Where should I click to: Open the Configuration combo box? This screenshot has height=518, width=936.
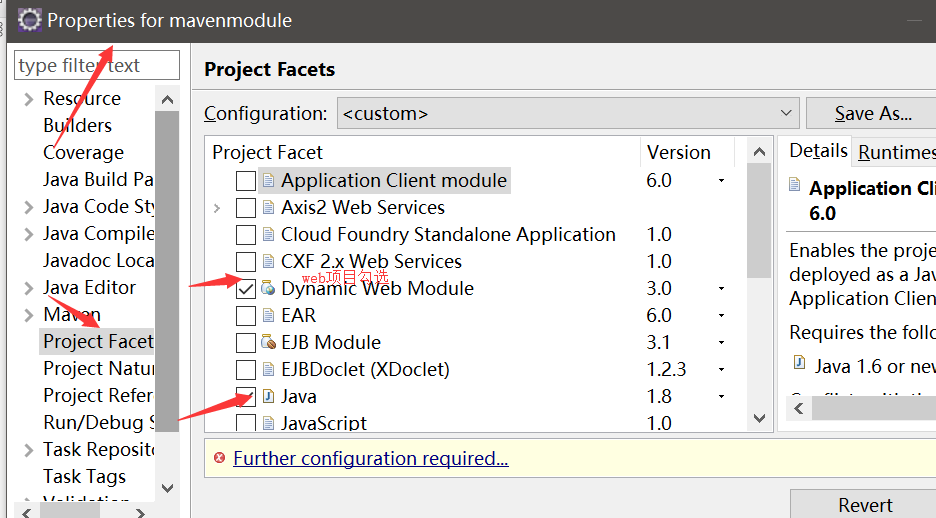tap(567, 113)
